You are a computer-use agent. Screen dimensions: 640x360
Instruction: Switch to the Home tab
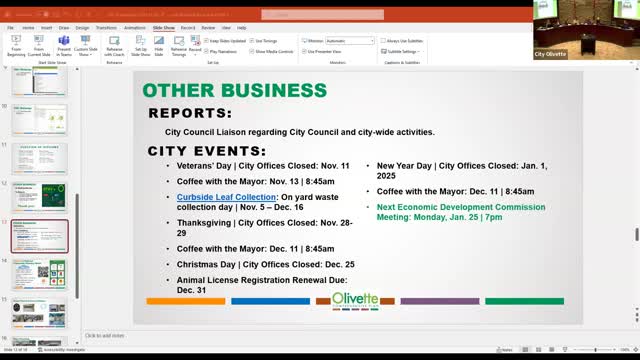pos(28,28)
